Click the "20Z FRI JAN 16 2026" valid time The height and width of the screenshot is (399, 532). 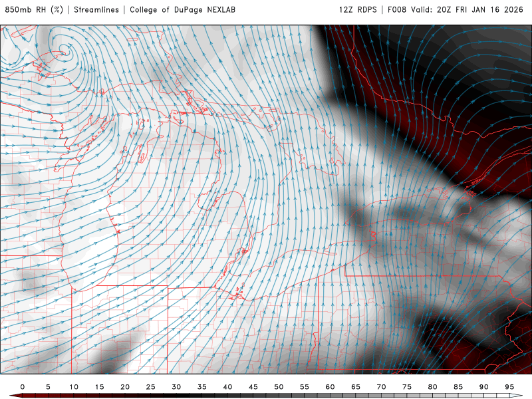coord(480,10)
